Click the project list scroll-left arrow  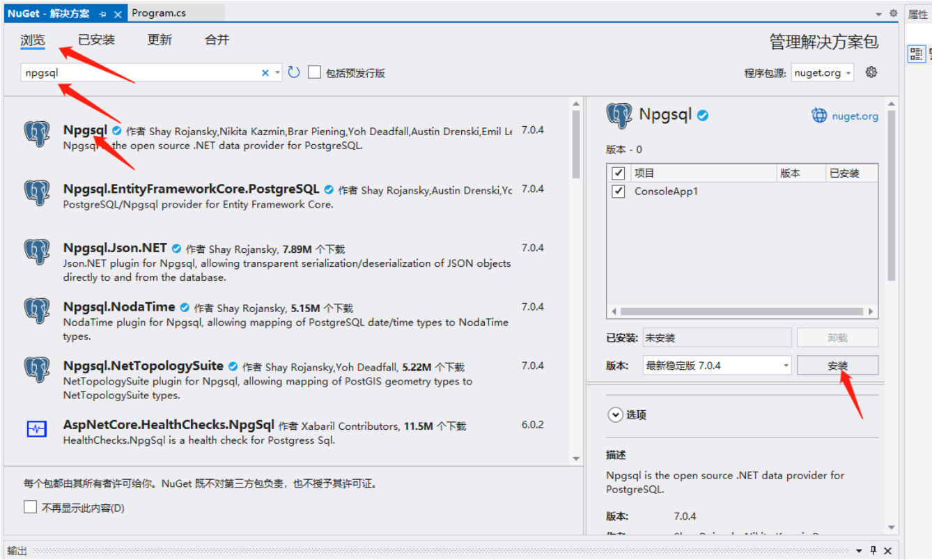point(614,311)
